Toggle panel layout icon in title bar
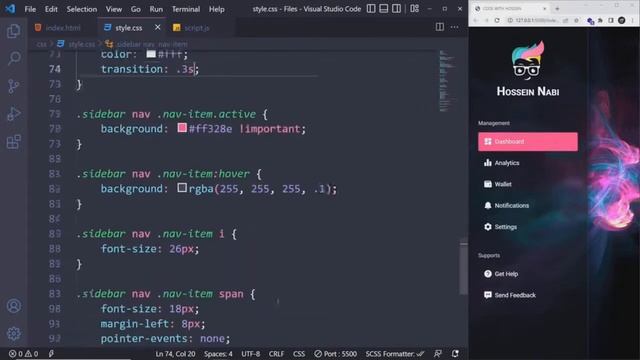 (383, 9)
